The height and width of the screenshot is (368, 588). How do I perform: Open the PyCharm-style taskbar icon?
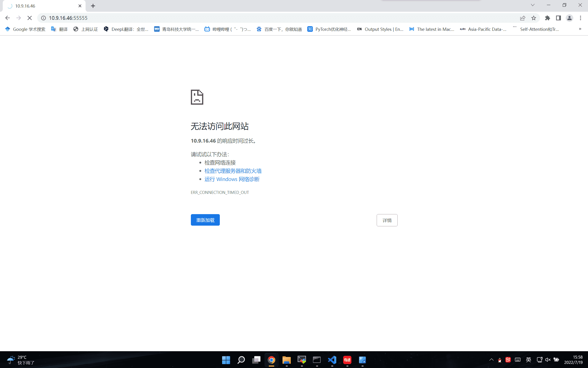pyautogui.click(x=302, y=360)
